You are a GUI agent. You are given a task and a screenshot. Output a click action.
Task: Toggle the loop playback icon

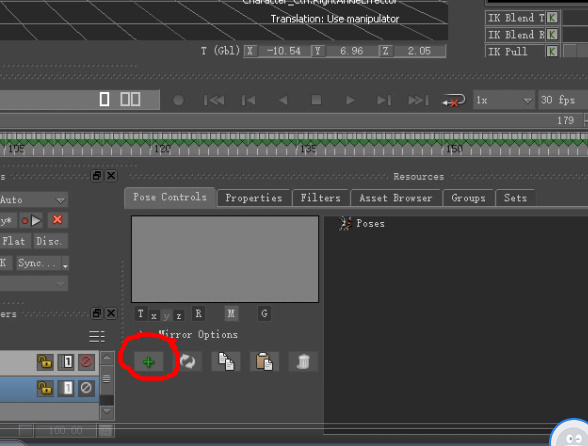coord(454,100)
